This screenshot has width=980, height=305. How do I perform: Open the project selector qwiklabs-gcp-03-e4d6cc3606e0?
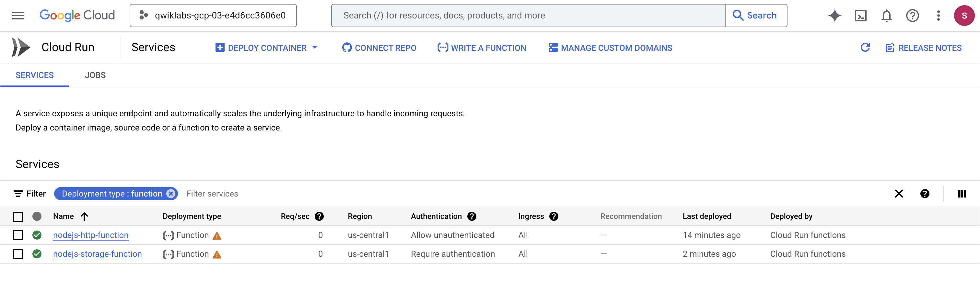[x=213, y=15]
